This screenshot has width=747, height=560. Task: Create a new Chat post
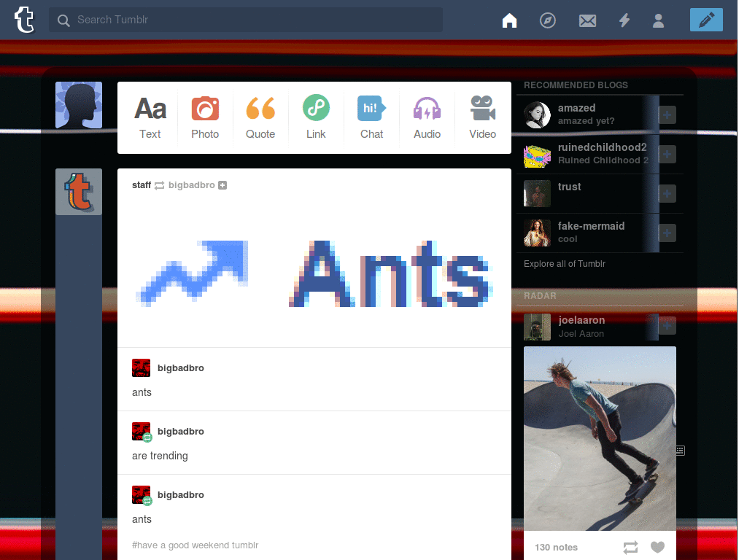[x=371, y=117]
